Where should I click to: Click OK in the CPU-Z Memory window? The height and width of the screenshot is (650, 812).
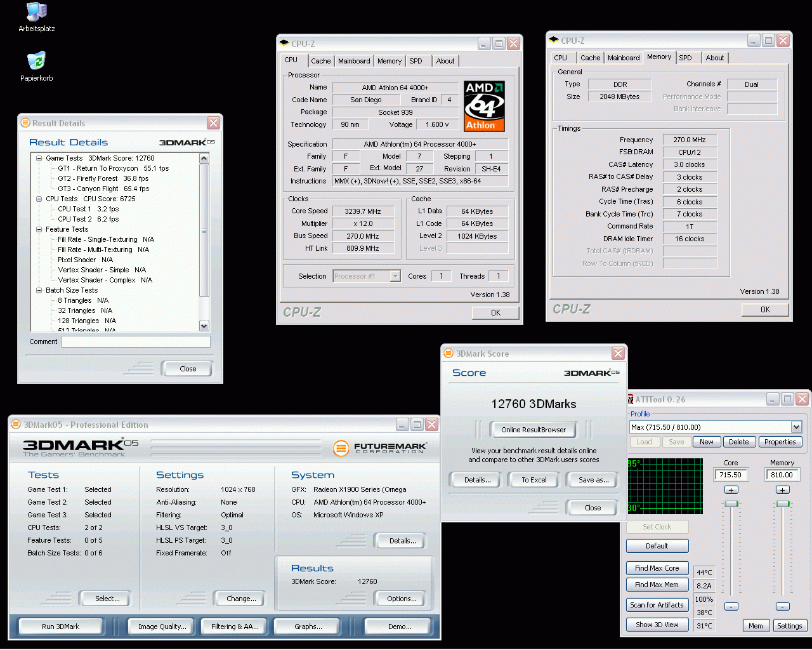click(x=765, y=310)
